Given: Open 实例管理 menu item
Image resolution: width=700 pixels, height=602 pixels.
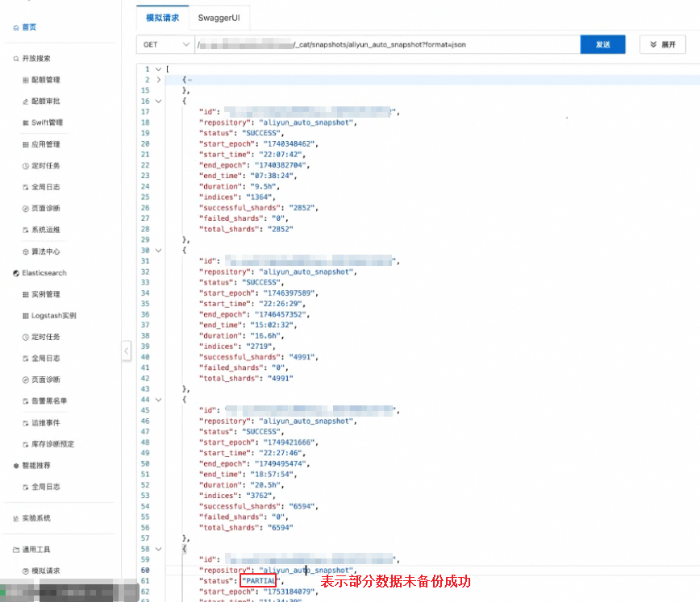Looking at the screenshot, I should tap(45, 294).
